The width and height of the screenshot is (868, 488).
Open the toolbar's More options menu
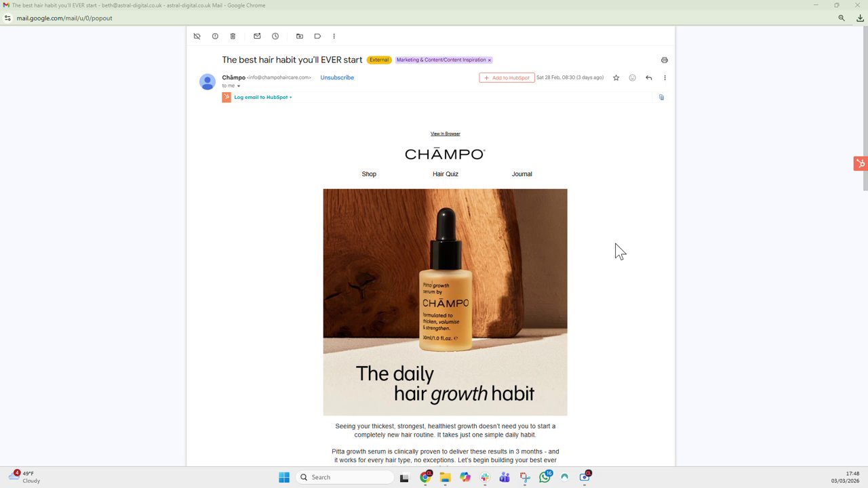coord(334,36)
